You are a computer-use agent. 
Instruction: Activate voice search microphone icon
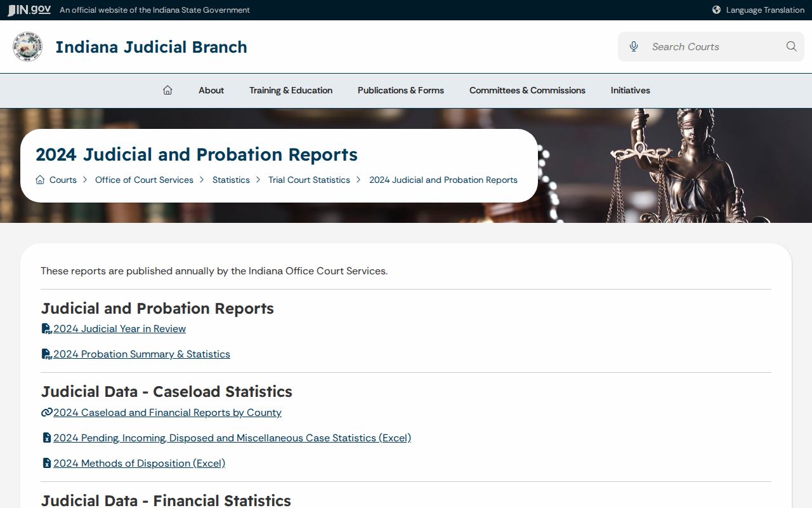633,46
